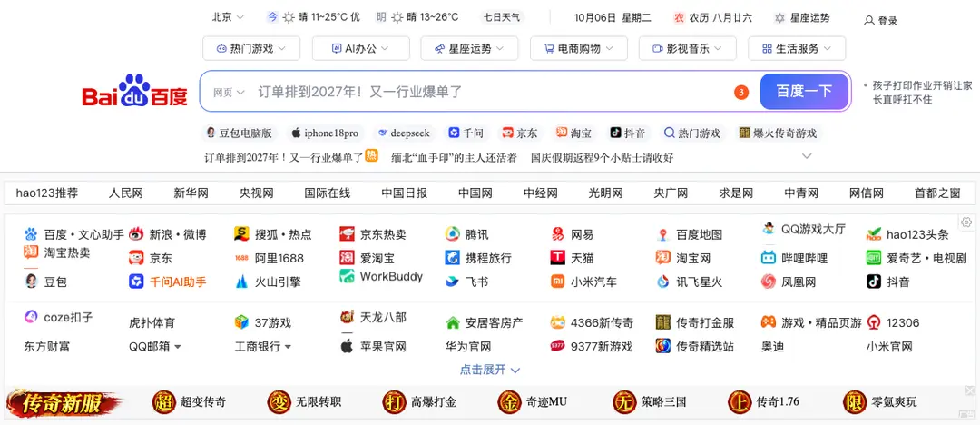Image resolution: width=980 pixels, height=425 pixels.
Task: Click the Volcano Engine (火山引擎) icon
Action: pos(241,282)
